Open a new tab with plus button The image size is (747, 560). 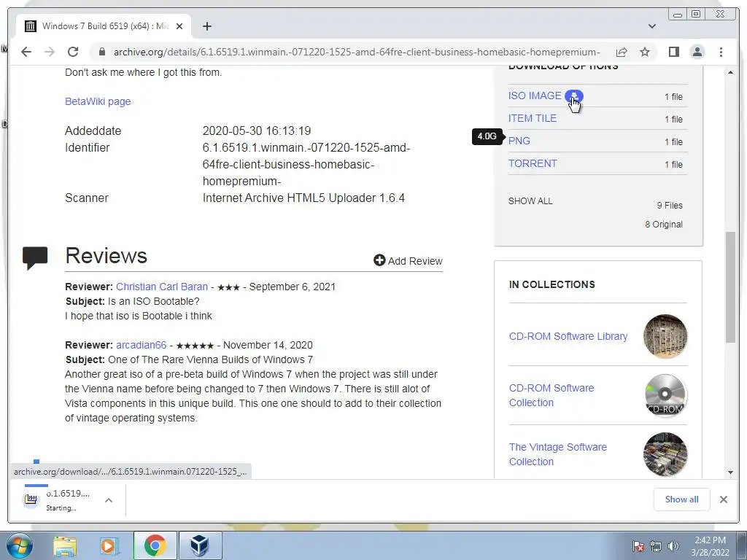click(x=206, y=26)
